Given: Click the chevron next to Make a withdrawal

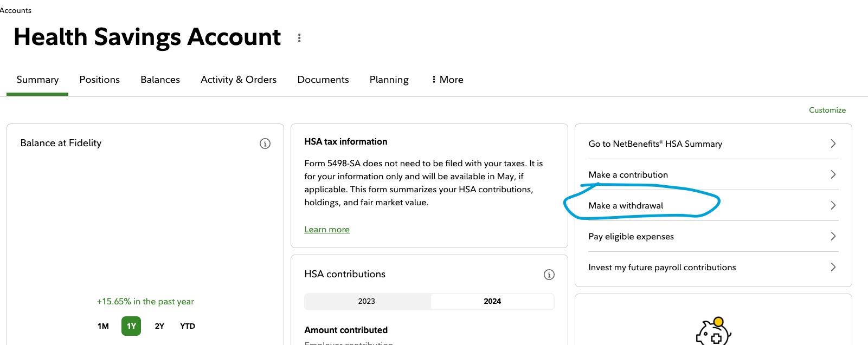Looking at the screenshot, I should pyautogui.click(x=833, y=205).
